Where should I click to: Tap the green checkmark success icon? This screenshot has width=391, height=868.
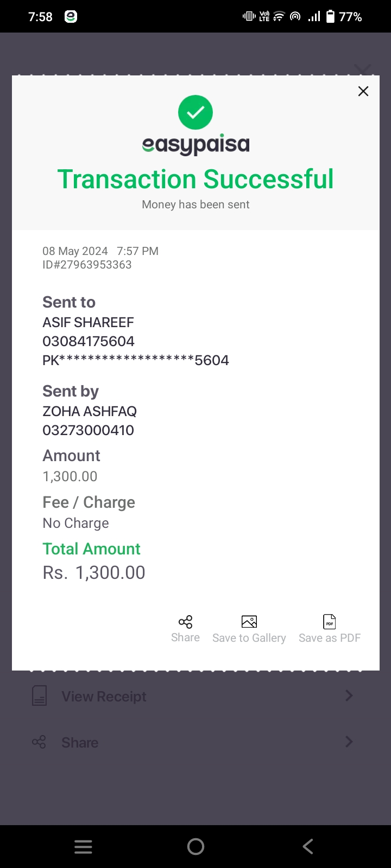(195, 112)
